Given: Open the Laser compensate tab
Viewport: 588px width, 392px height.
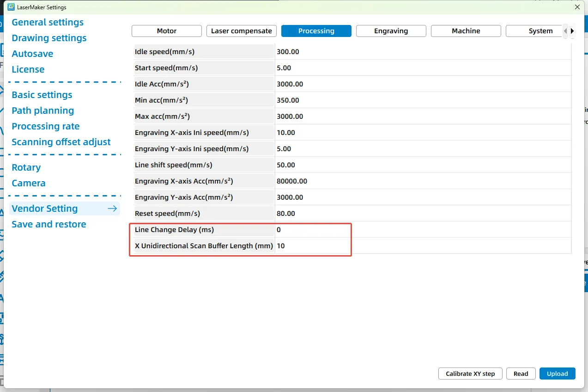Looking at the screenshot, I should click(242, 31).
